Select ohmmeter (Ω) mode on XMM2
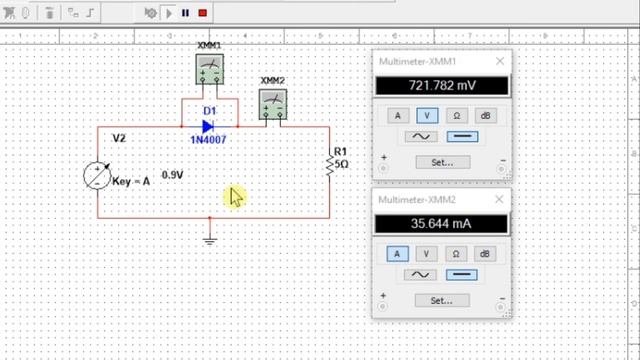640x360 pixels. 456,254
